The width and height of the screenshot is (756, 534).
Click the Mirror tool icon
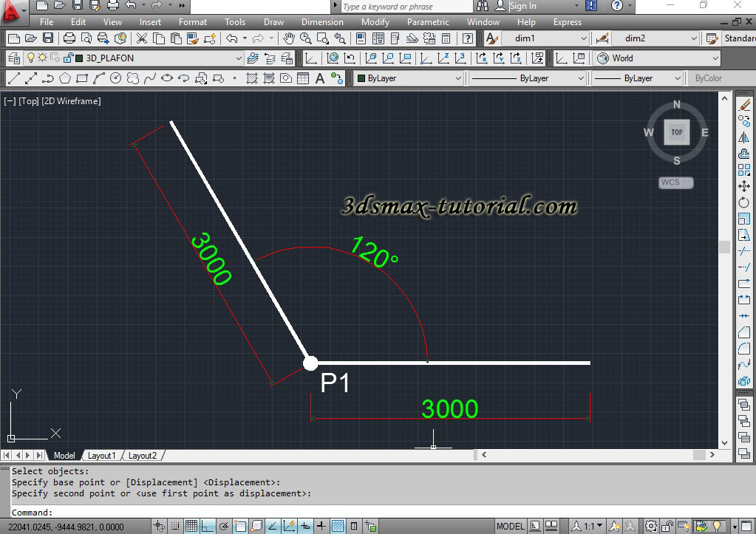744,137
